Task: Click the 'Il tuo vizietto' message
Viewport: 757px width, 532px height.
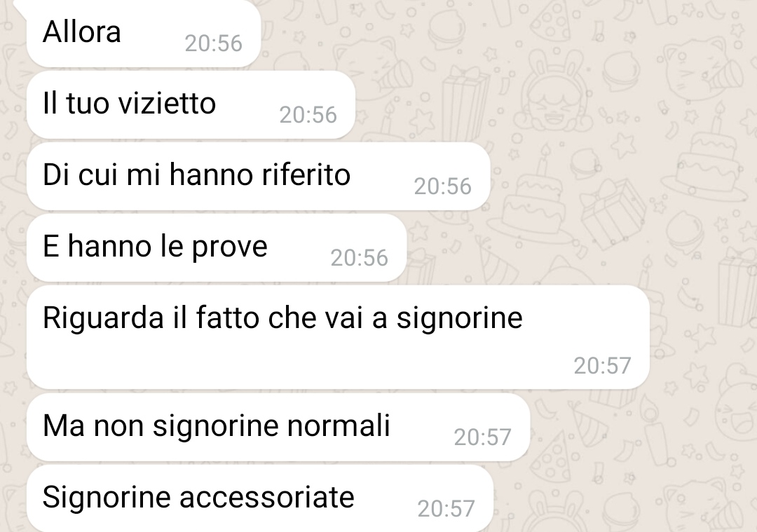Action: click(191, 104)
